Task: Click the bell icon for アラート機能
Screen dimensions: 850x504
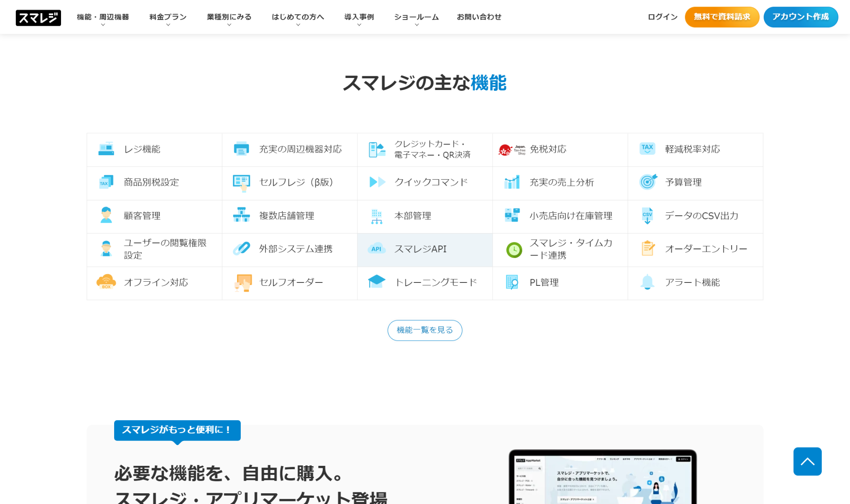Action: (x=647, y=282)
